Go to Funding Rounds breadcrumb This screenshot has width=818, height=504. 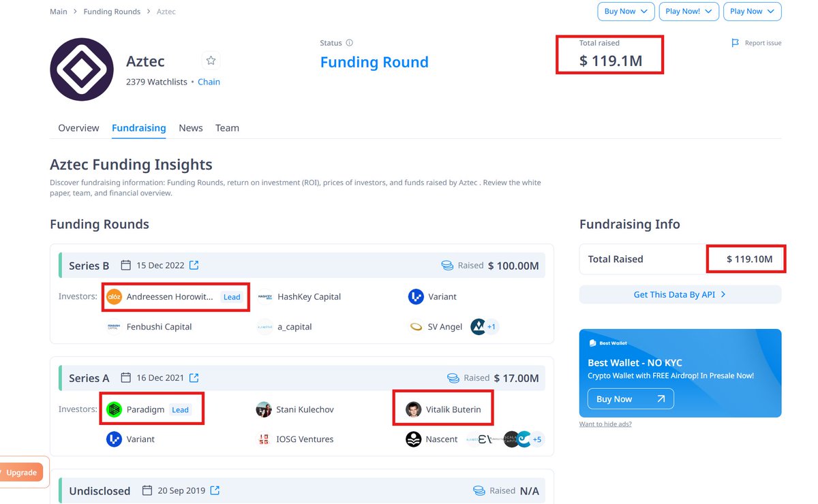coord(112,12)
